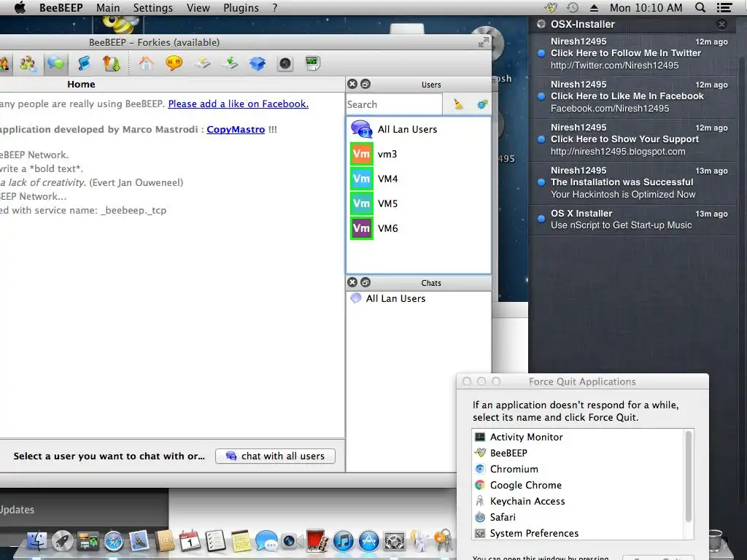Click the upload-to-drive share icon

[202, 63]
